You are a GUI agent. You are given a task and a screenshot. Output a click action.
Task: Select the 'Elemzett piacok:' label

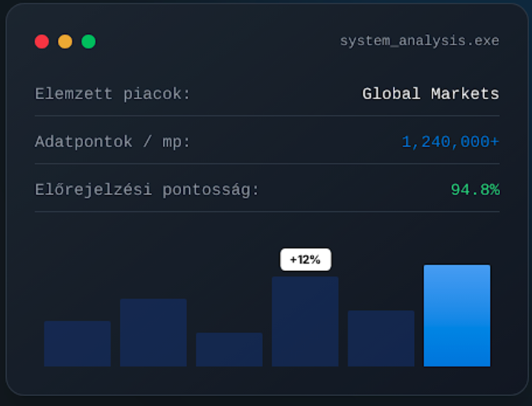[x=113, y=94]
